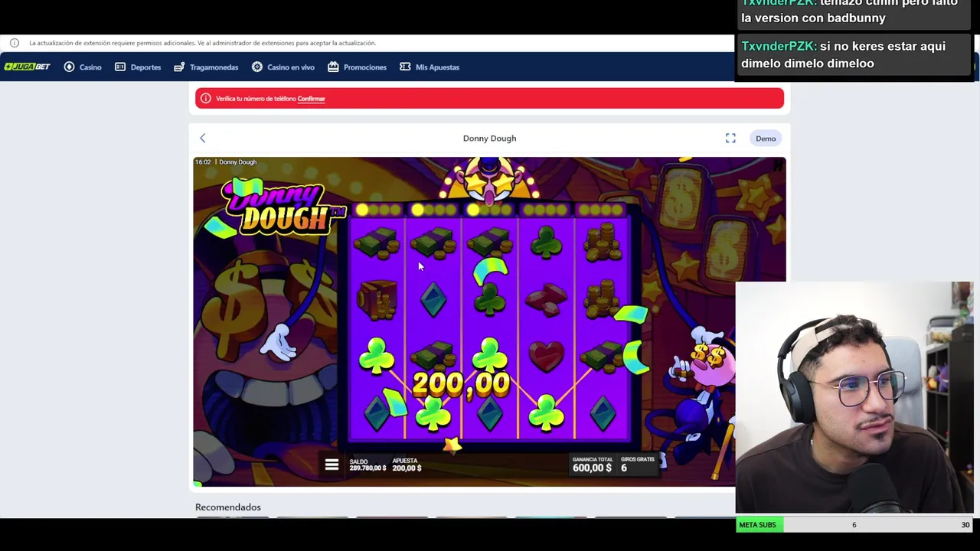Click the Saldo balance display
This screenshot has width=980, height=551.
367,465
